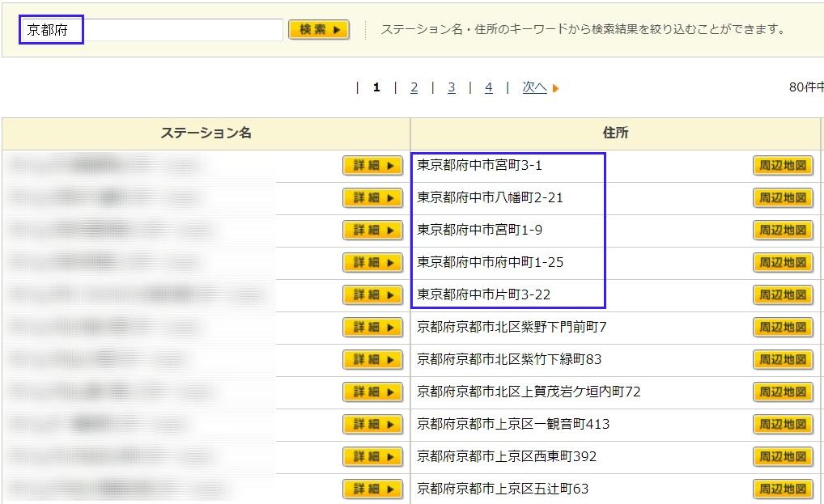This screenshot has width=824, height=504.
Task: Show 周辺地図 for 上京区一観音町413
Action: 782,425
